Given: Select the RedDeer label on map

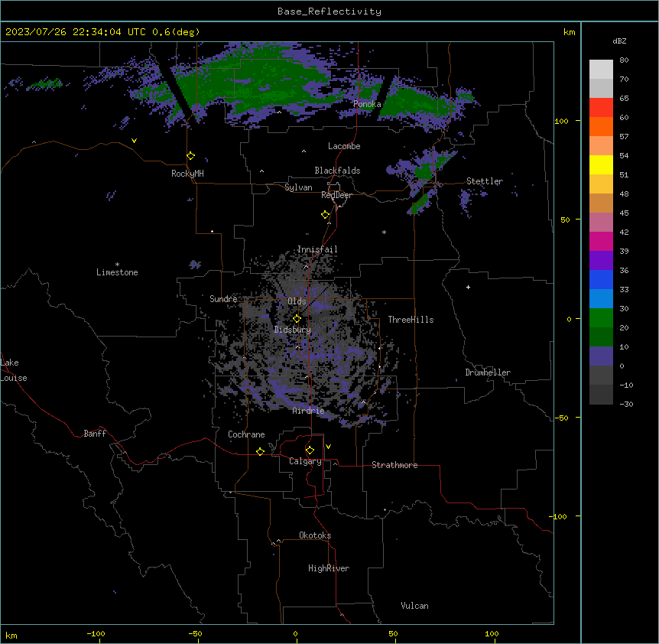Looking at the screenshot, I should (336, 195).
